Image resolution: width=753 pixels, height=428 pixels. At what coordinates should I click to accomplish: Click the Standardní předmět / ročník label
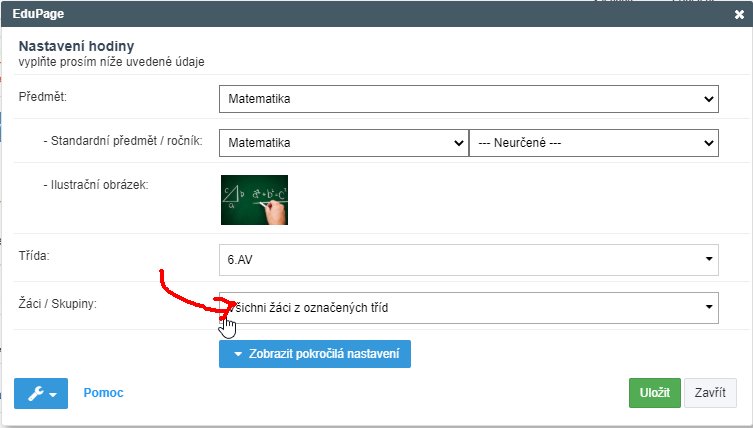click(x=123, y=142)
